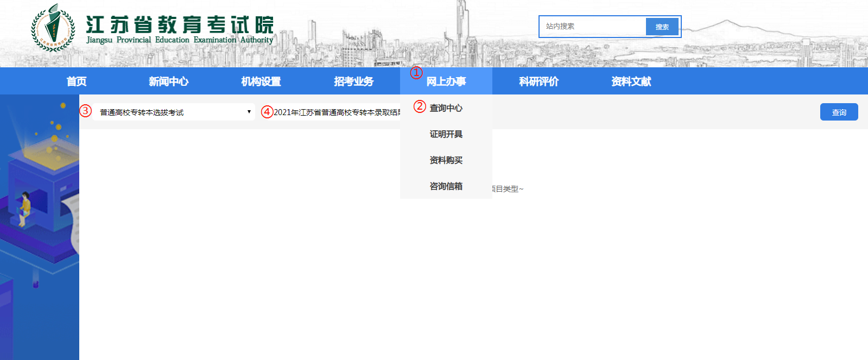This screenshot has height=360, width=868.
Task: Select 招考业务 in the navigation bar
Action: (353, 81)
